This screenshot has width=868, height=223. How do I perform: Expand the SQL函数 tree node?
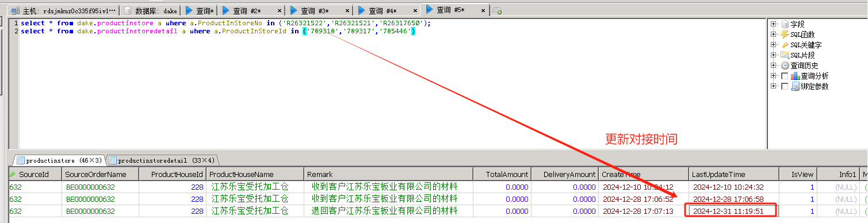click(774, 34)
